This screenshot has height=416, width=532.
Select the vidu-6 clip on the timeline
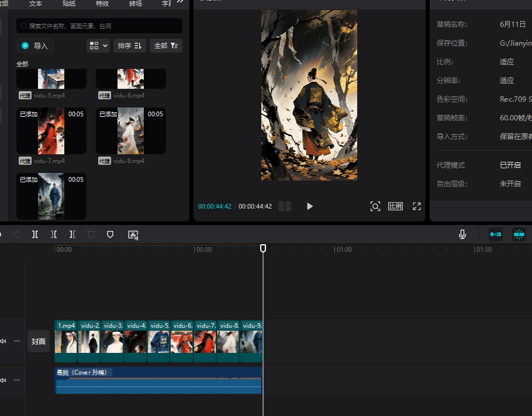click(181, 341)
